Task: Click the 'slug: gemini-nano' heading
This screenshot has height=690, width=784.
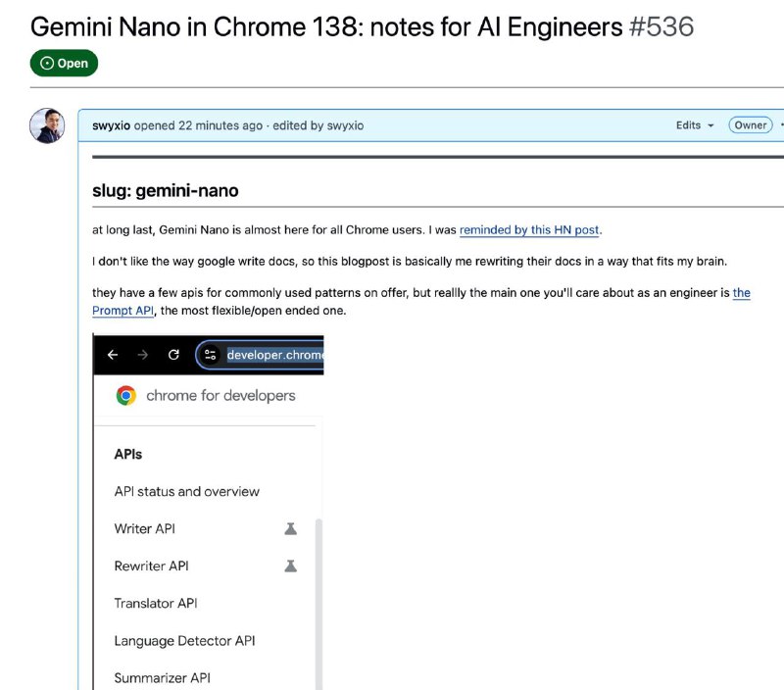Action: click(166, 190)
